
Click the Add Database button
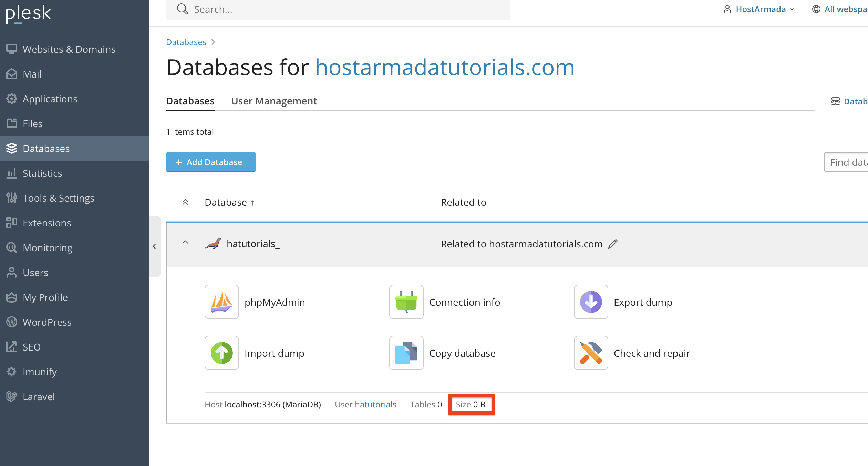(211, 162)
